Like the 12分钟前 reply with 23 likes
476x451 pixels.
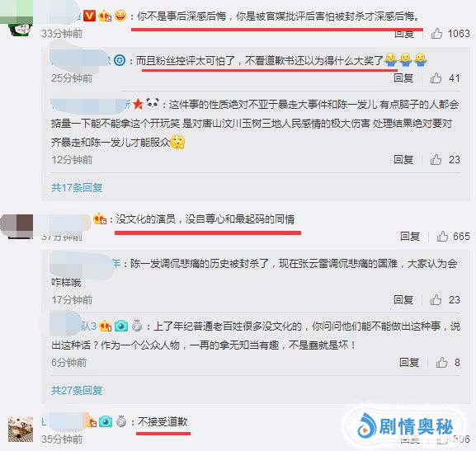point(436,159)
